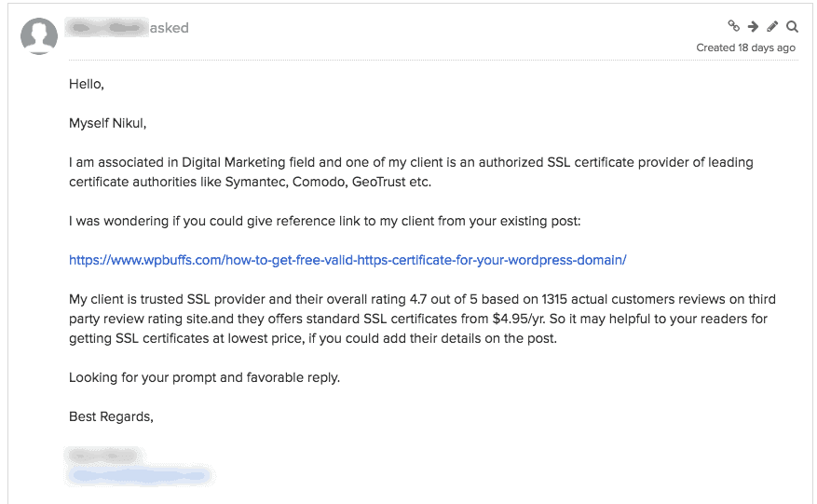Open the sender's gray avatar picture
The width and height of the screenshot is (817, 504).
point(39,36)
